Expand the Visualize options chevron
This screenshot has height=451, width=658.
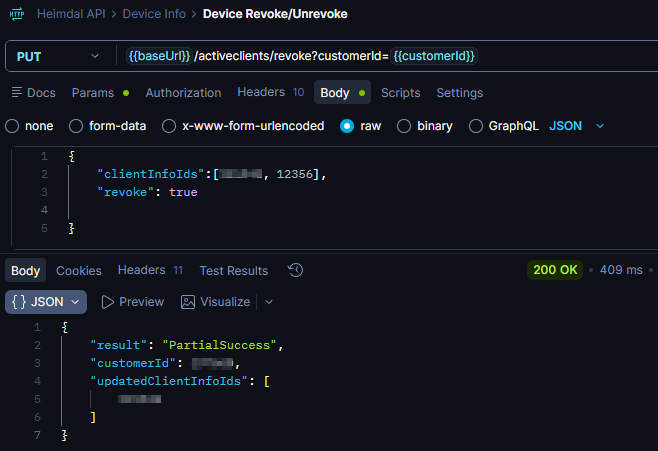269,302
